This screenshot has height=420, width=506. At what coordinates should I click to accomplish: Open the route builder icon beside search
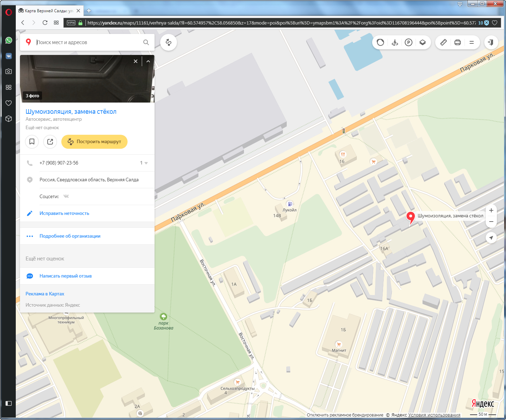[x=169, y=42]
